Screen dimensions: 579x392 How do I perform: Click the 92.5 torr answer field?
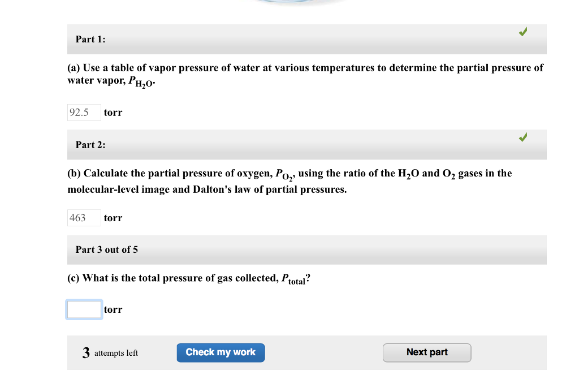point(84,112)
